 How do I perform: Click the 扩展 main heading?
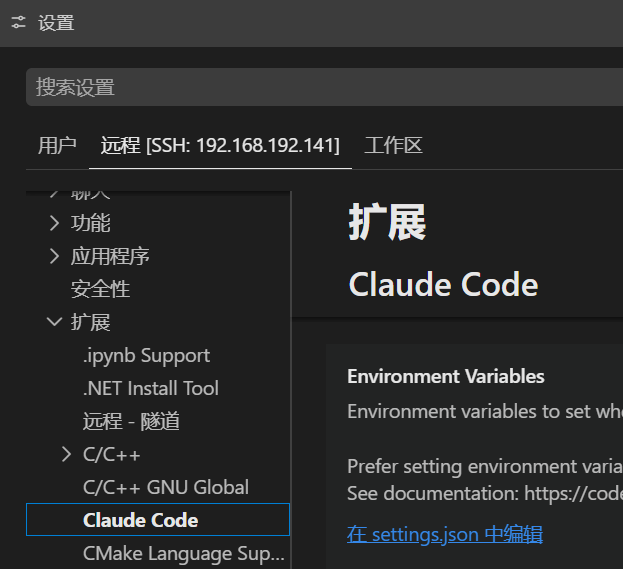(387, 222)
